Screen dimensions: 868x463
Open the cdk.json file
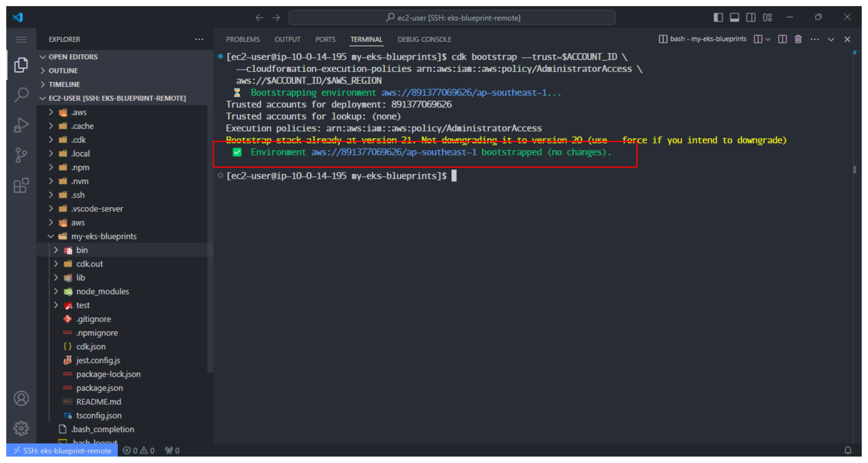tap(122, 347)
